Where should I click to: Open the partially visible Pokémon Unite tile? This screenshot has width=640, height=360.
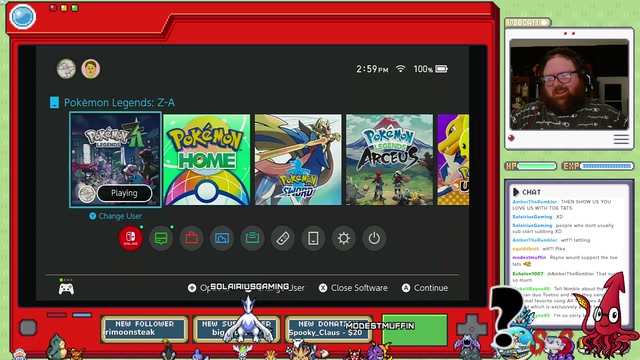point(453,160)
